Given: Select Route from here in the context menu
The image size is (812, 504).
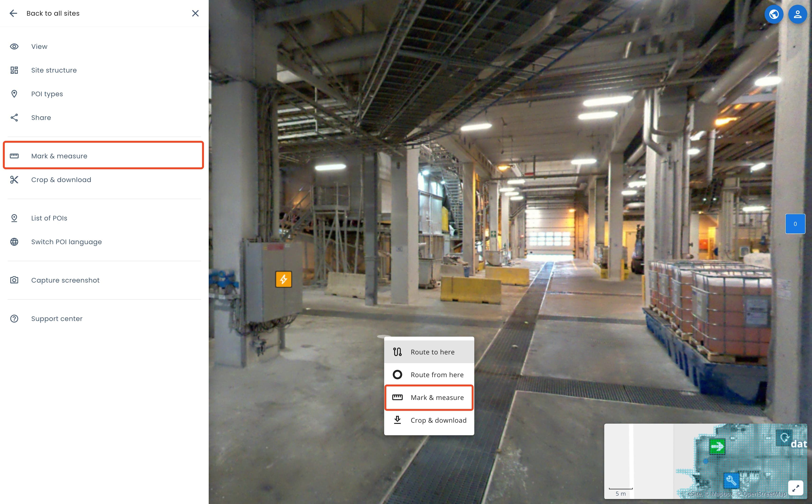Looking at the screenshot, I should [437, 374].
